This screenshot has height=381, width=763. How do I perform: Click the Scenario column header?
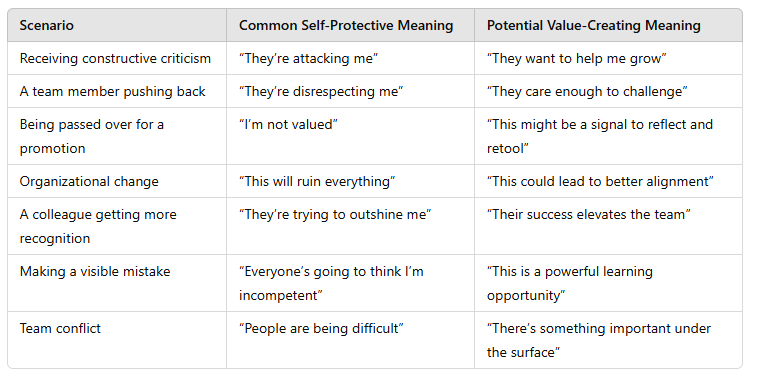tap(117, 25)
